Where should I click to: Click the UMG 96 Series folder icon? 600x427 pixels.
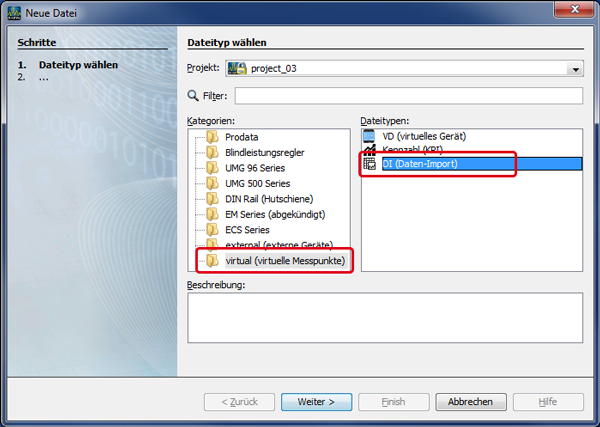click(x=212, y=168)
